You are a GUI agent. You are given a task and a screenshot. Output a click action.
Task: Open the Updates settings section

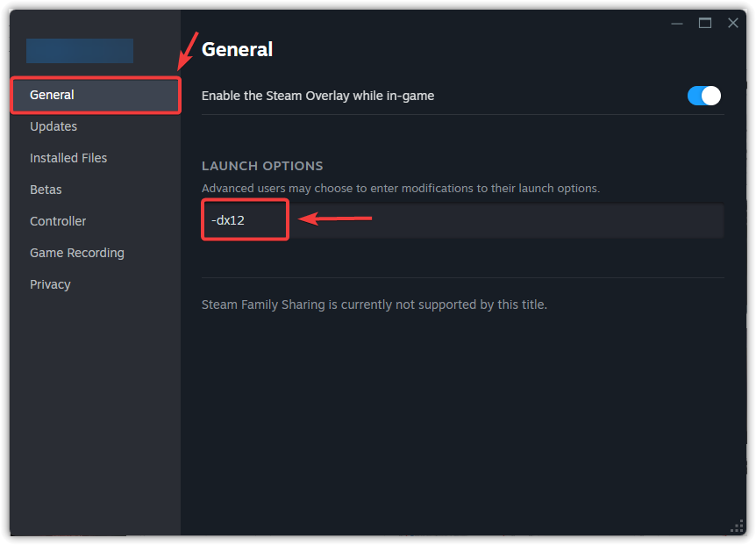point(53,125)
